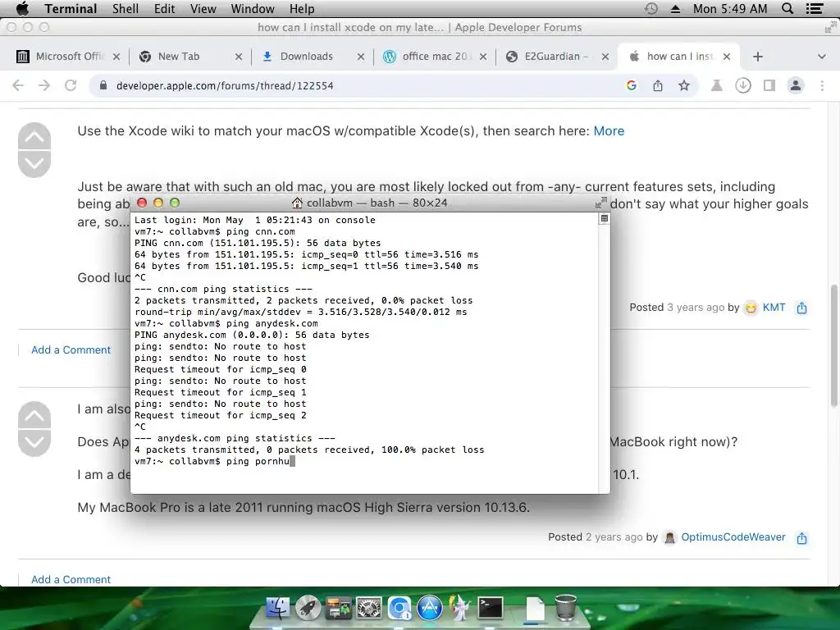
Task: Open the browser downloads button
Action: coord(742,85)
